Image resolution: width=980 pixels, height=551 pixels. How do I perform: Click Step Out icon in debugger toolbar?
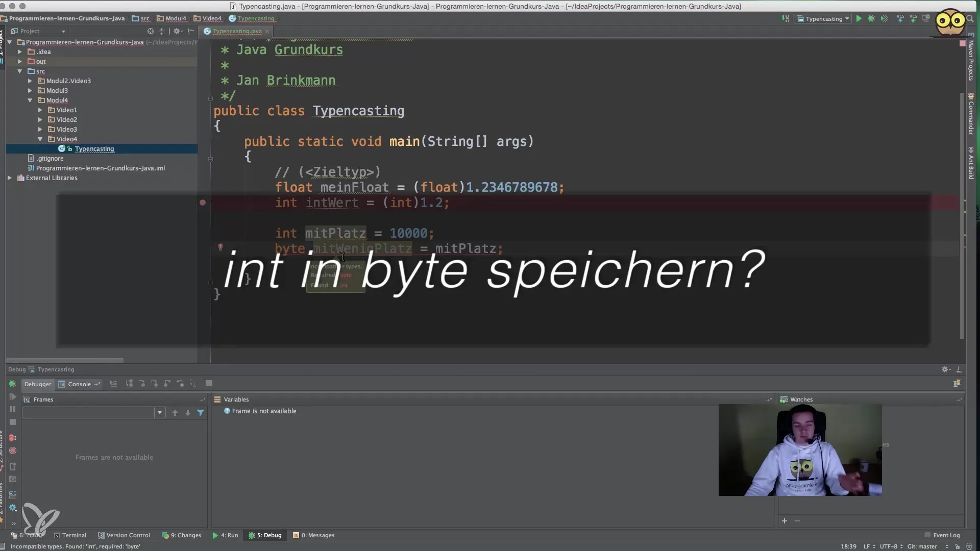pyautogui.click(x=167, y=383)
